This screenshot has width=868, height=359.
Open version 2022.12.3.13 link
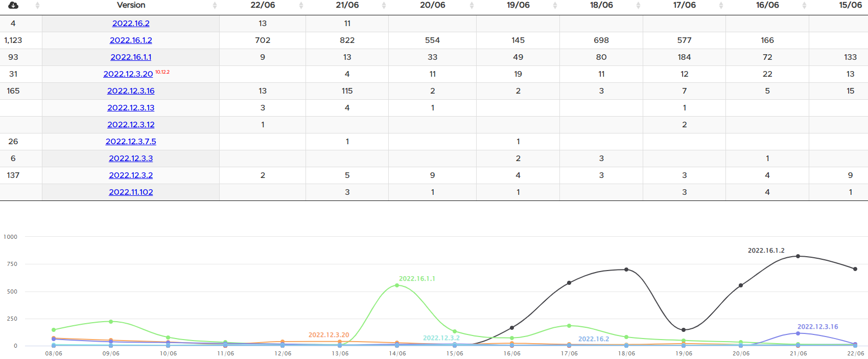click(131, 108)
